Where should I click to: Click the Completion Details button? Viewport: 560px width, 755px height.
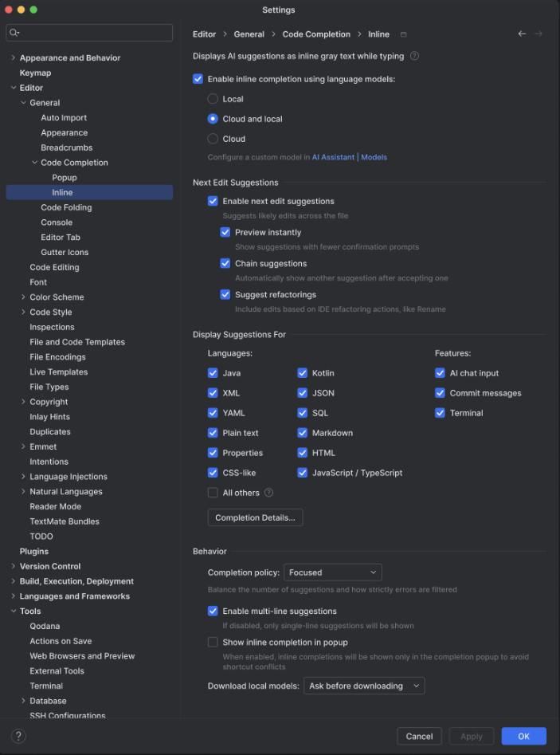(x=255, y=517)
